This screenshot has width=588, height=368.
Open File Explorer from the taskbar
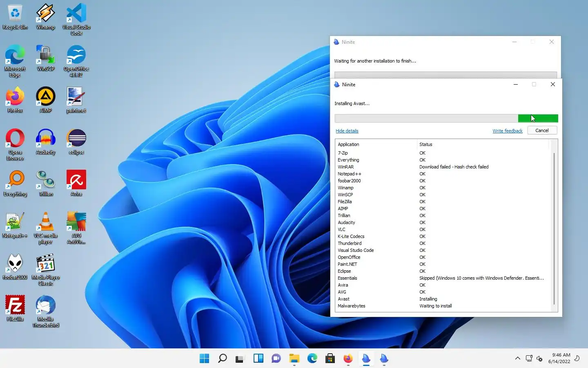coord(294,359)
